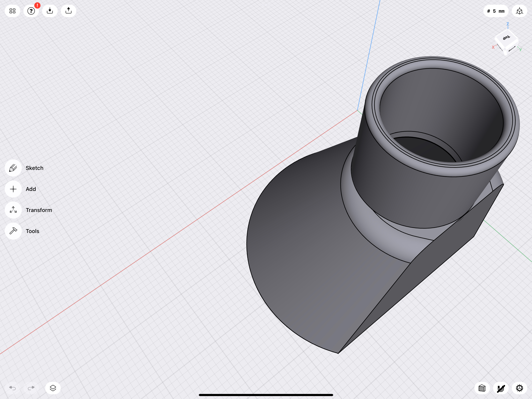Open the Sketch menu label
This screenshot has height=399, width=532.
tap(35, 168)
